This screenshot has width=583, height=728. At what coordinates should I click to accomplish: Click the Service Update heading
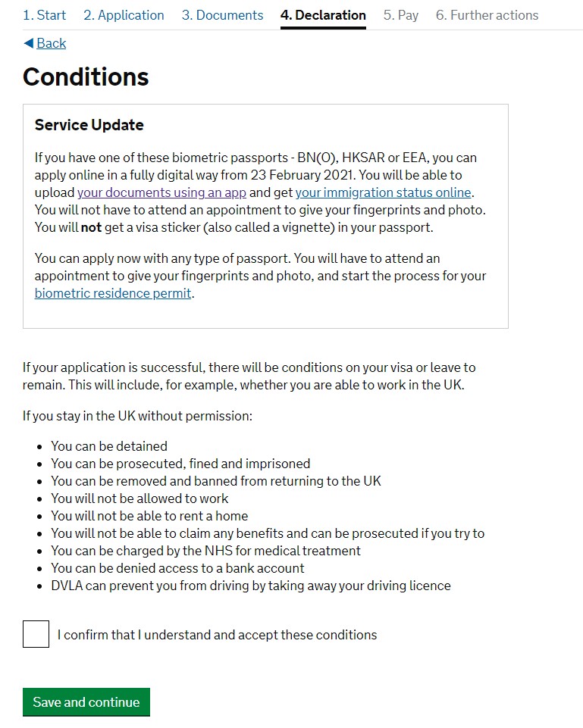tap(89, 125)
